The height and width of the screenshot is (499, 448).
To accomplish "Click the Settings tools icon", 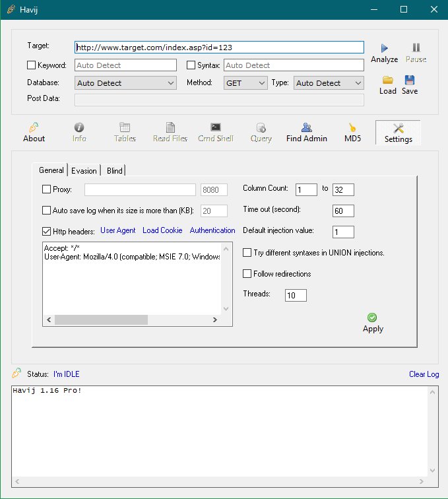I will [398, 128].
